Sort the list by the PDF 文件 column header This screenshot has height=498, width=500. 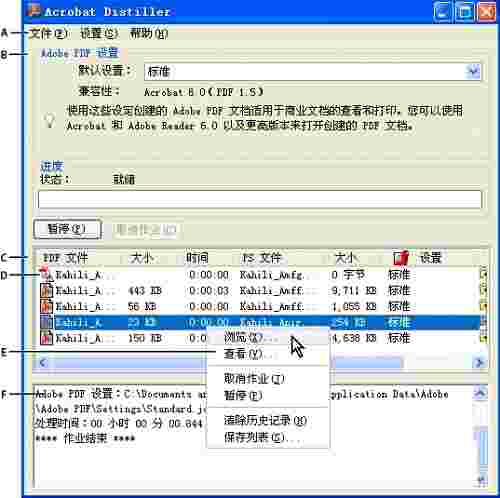click(x=66, y=258)
